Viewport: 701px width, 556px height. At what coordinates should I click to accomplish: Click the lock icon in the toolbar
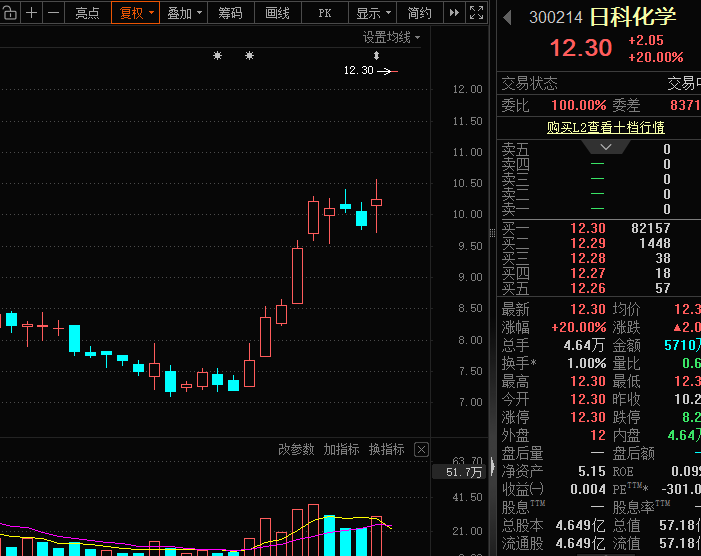click(9, 13)
